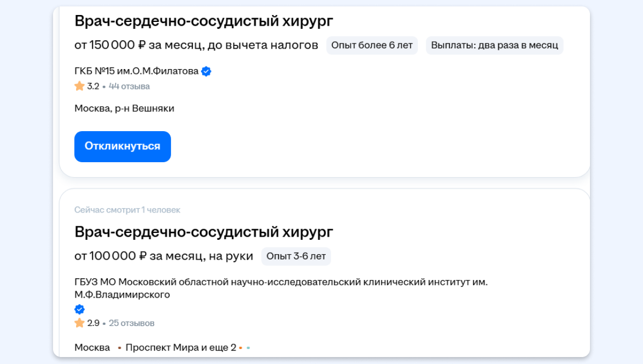The height and width of the screenshot is (364, 643).
Task: Click the star icon beside rating 2.9
Action: pos(80,323)
